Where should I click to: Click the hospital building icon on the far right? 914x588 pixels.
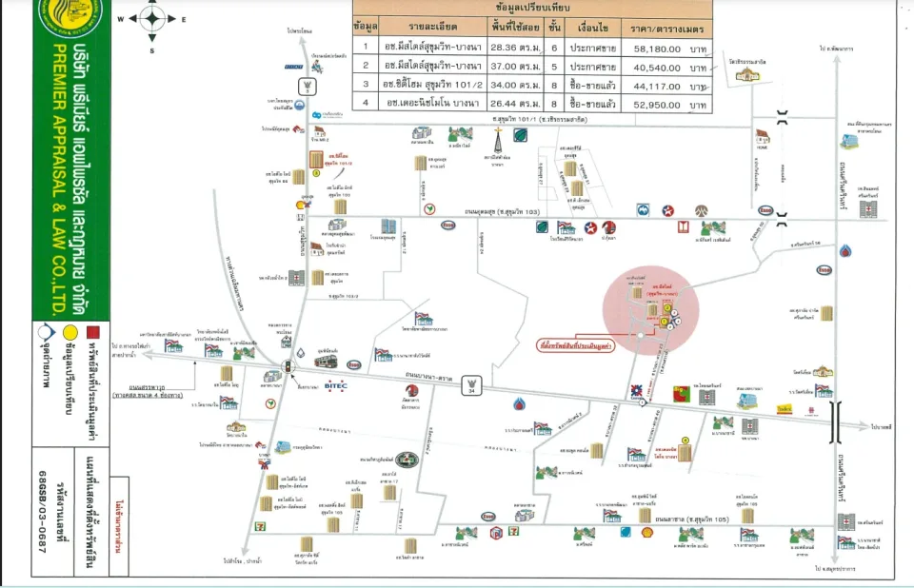point(868,209)
